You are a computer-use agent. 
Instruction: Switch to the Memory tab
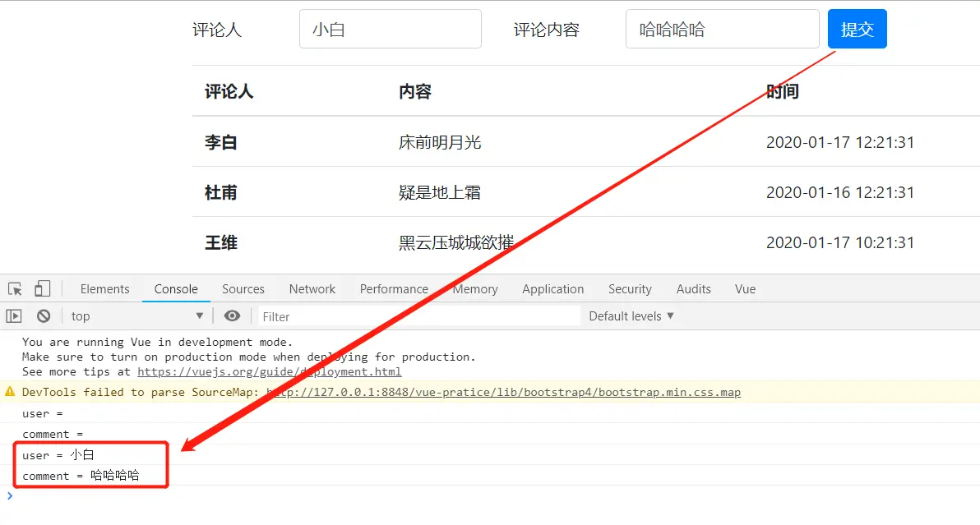pyautogui.click(x=475, y=289)
